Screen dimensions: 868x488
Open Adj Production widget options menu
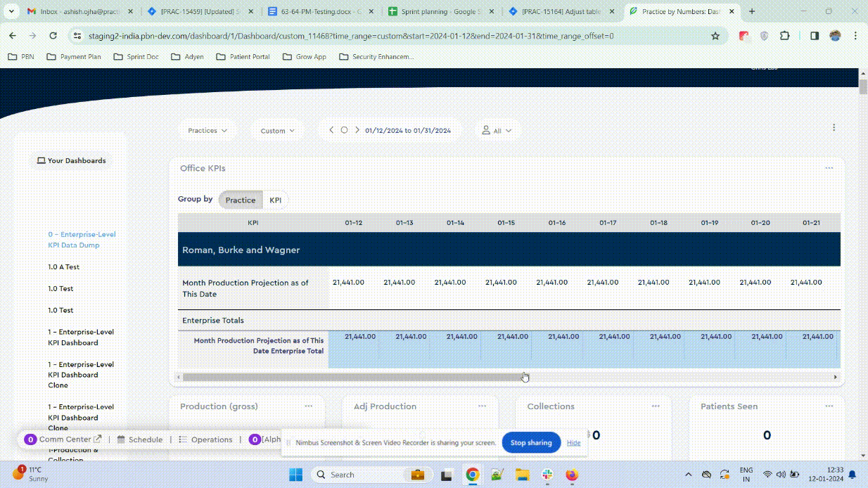click(x=482, y=406)
